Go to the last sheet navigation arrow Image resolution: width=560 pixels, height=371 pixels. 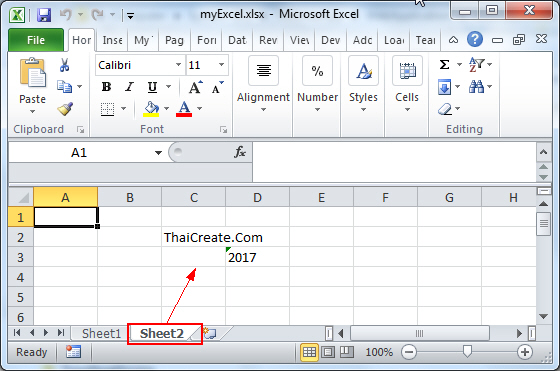61,333
